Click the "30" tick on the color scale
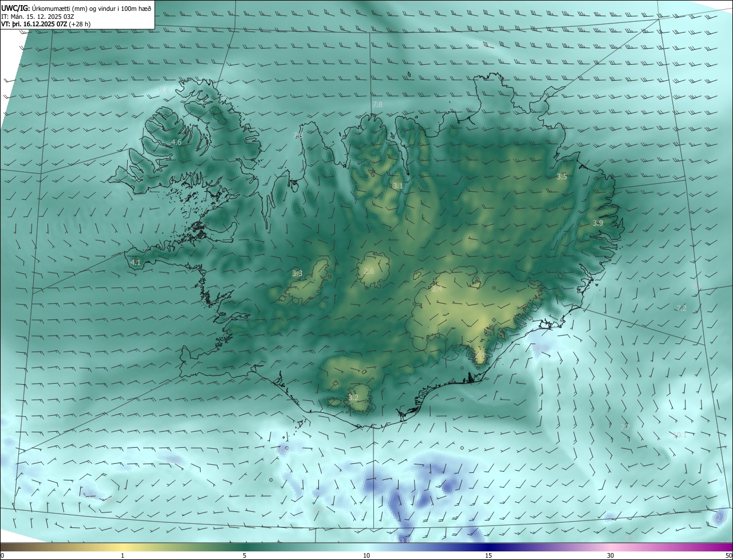Screen dimensions: 733x560 point(610,555)
